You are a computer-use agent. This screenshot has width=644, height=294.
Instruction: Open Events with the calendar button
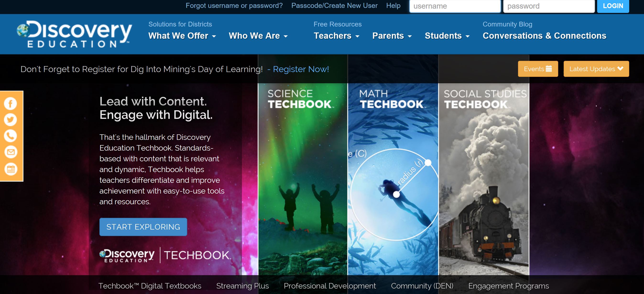tap(538, 69)
